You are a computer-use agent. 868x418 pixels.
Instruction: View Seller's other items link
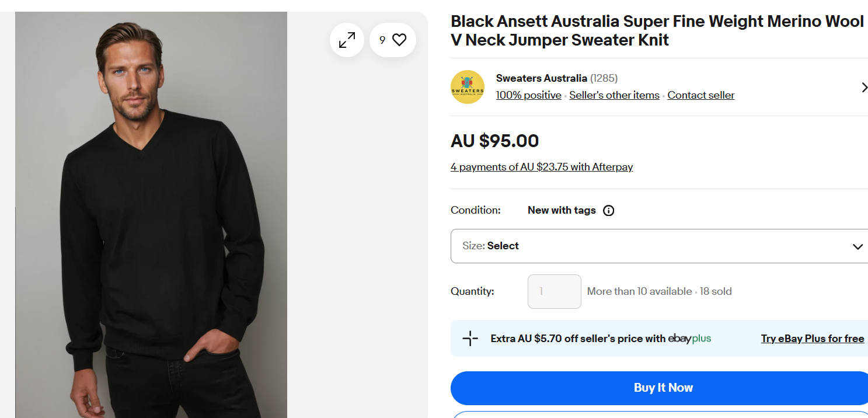tap(614, 95)
